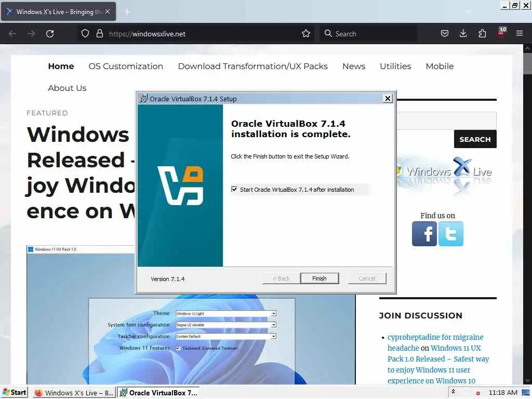Click the magnifier in browser Search box
This screenshot has height=399, width=532.
tap(328, 33)
